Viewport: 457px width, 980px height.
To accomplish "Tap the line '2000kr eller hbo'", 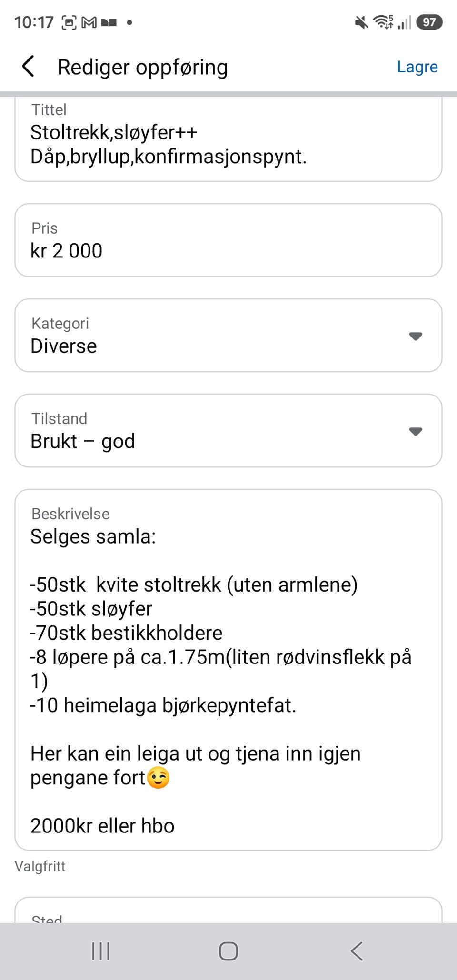I will [102, 826].
